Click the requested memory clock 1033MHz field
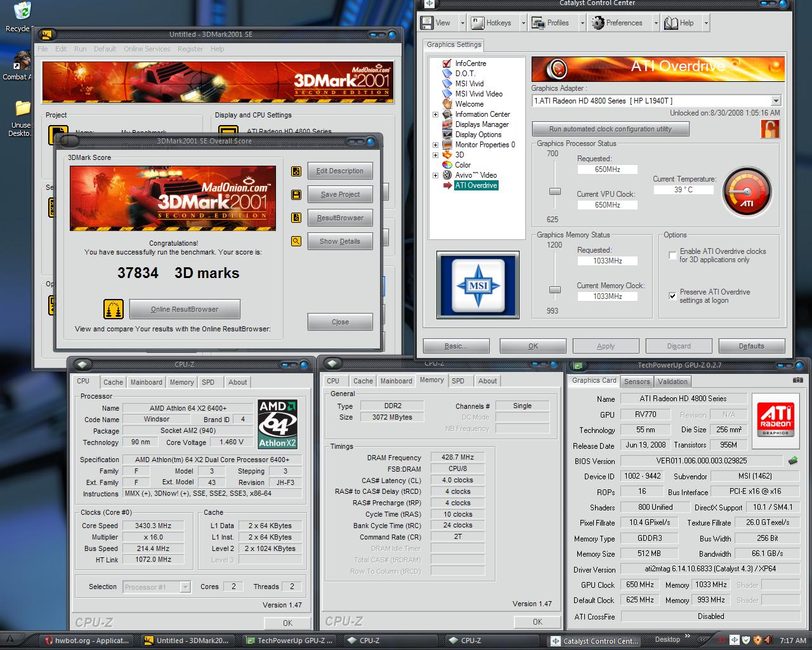 (x=607, y=261)
